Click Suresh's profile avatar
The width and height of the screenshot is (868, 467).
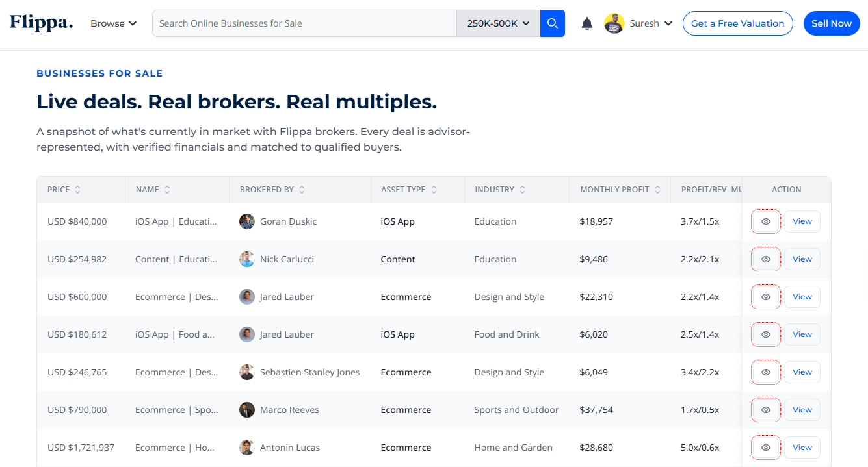[614, 23]
